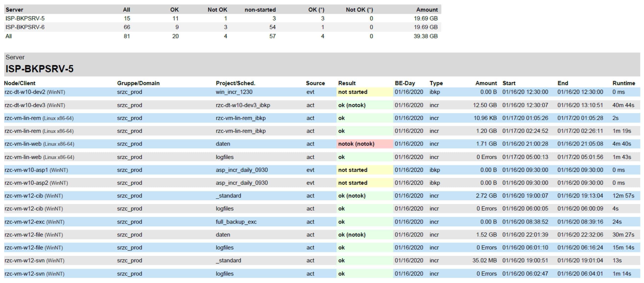644x283 pixels.
Task: Select the rzc-dt-w10-dev3 (WinNT) node
Action: (35, 105)
